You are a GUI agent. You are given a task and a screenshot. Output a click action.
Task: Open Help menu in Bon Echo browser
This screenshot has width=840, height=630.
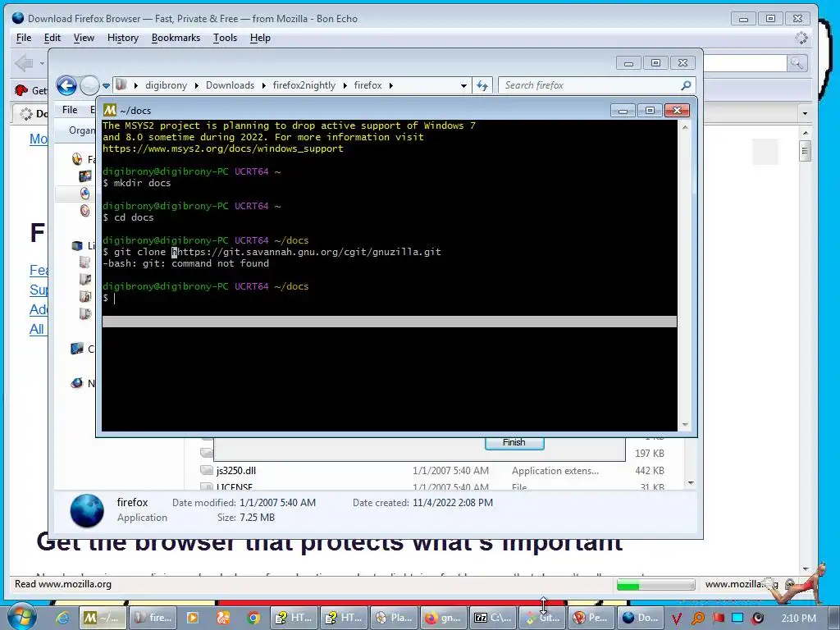(x=260, y=38)
